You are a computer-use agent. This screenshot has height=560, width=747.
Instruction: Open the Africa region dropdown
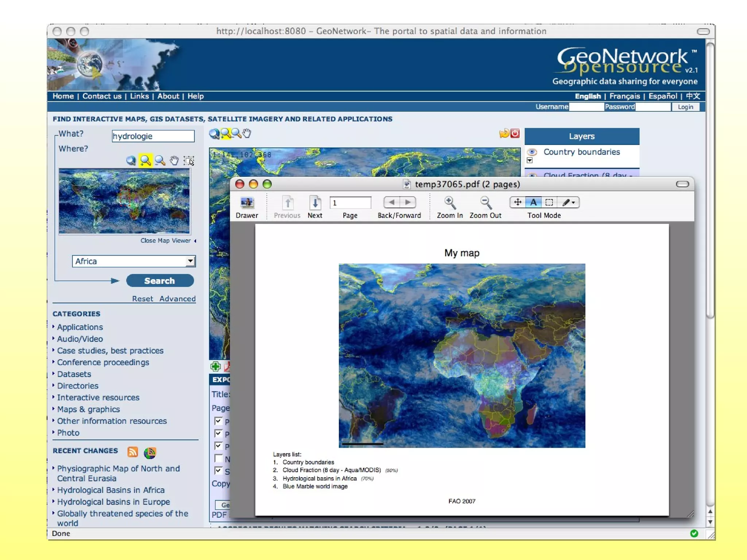(190, 261)
